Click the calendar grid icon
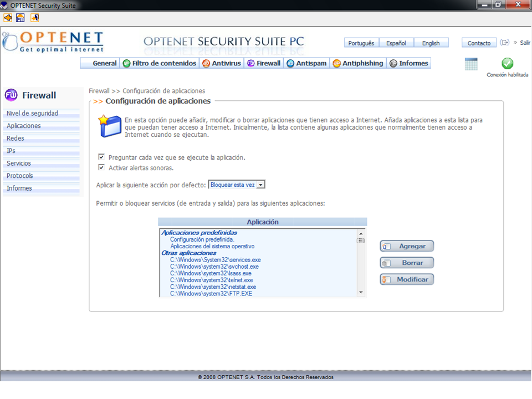The height and width of the screenshot is (399, 532). coord(471,64)
